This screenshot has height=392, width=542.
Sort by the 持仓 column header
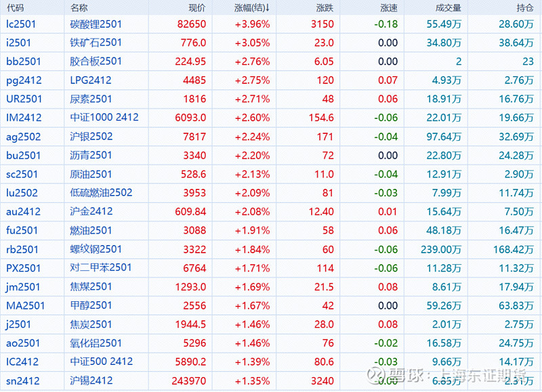pos(524,7)
